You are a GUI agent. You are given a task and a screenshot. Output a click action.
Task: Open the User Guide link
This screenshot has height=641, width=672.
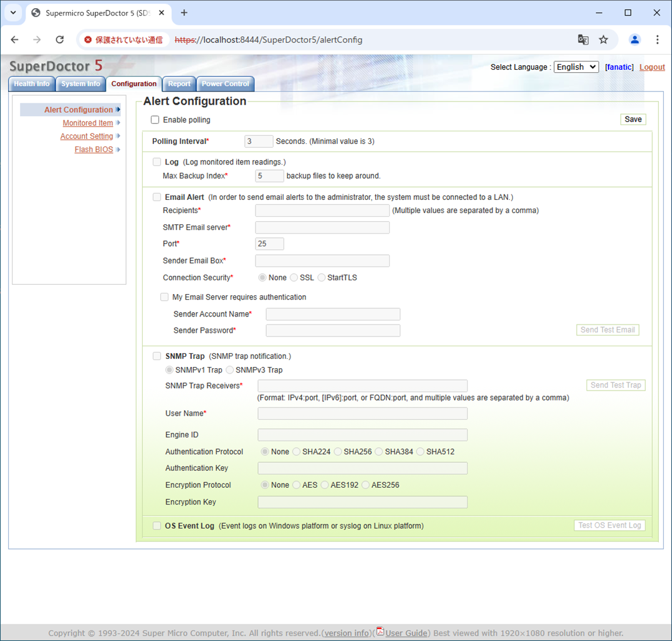pos(406,633)
